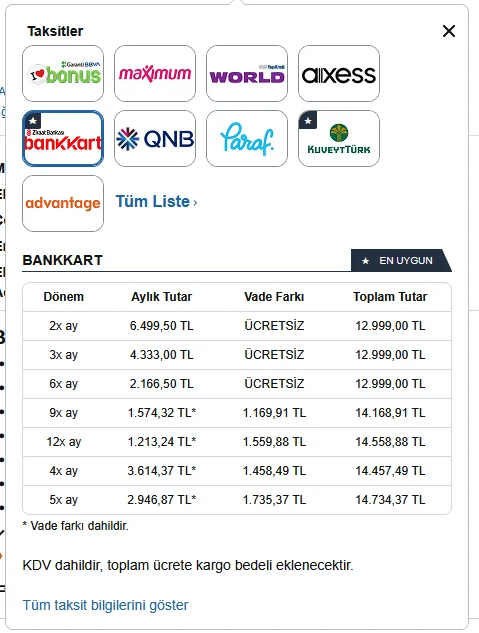Pick the Kuveyt Türk card tile
The height and width of the screenshot is (633, 479).
click(x=339, y=138)
